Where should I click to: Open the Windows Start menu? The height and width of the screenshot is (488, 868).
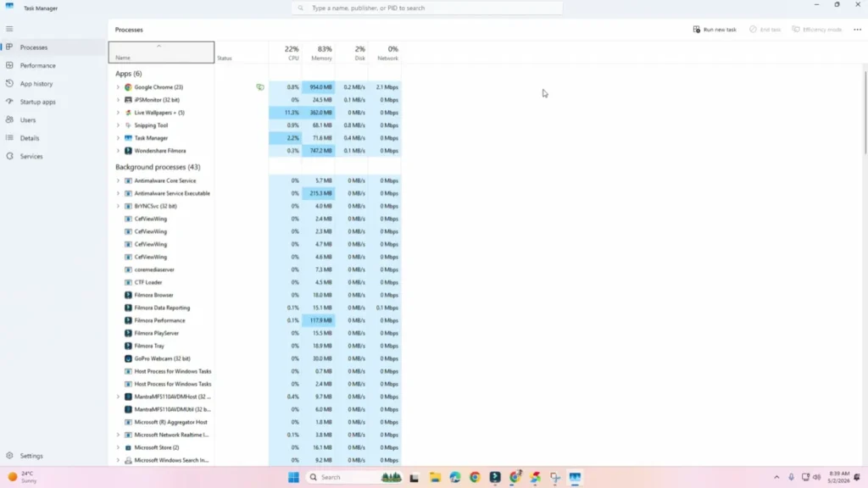[293, 477]
